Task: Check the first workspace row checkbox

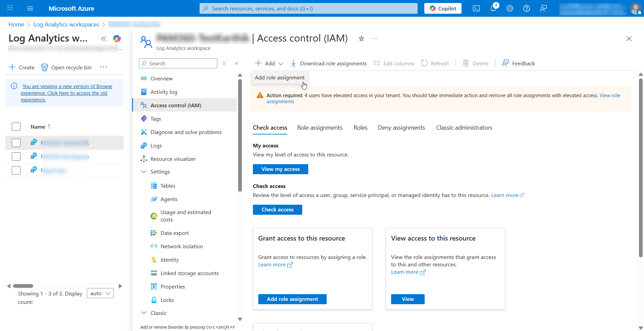Action: click(16, 142)
